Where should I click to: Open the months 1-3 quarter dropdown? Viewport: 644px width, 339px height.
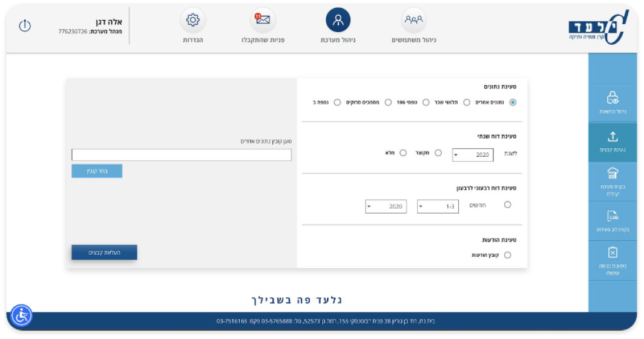pyautogui.click(x=438, y=206)
